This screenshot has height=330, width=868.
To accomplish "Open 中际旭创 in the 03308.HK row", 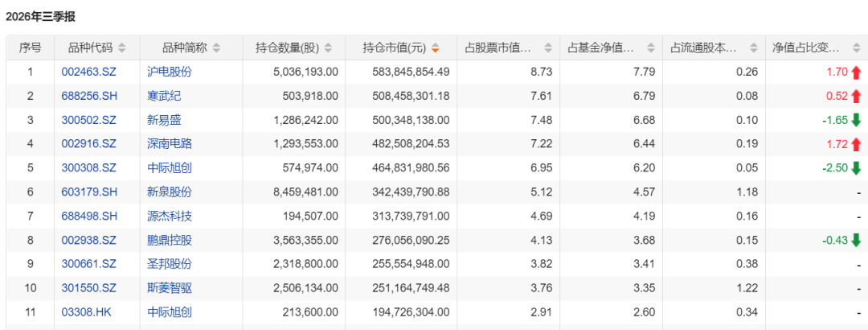I will click(170, 312).
